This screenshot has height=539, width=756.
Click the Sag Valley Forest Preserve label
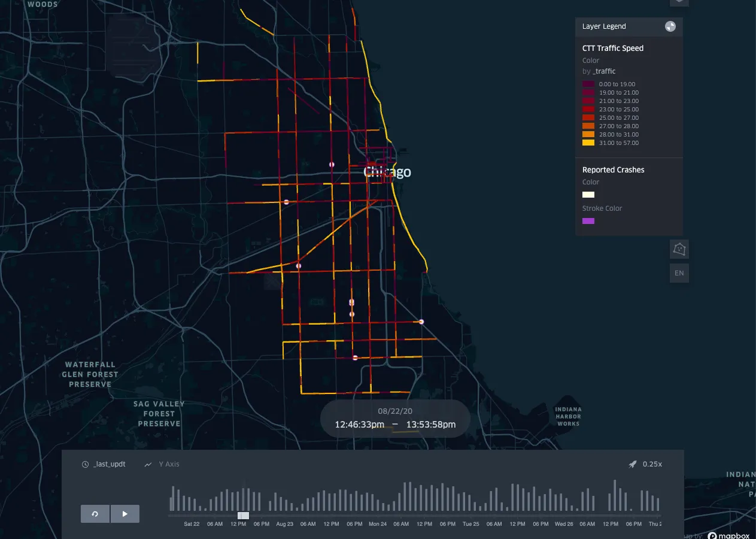click(159, 414)
